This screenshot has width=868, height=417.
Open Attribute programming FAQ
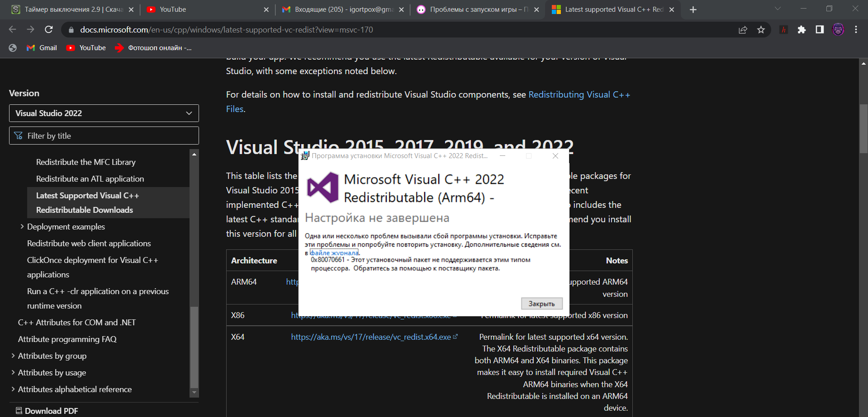coord(67,339)
